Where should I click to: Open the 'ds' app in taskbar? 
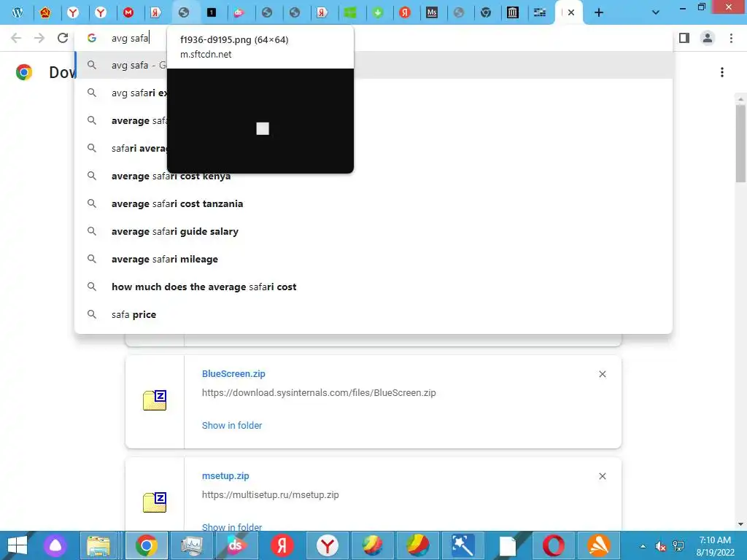[x=237, y=545]
